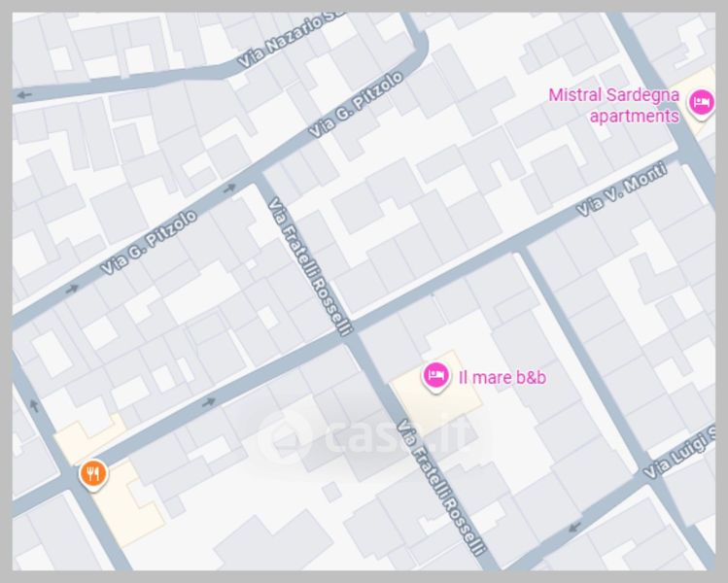Click the up arrow on the far-left street
This screenshot has height=583, width=728.
pyautogui.click(x=34, y=405)
